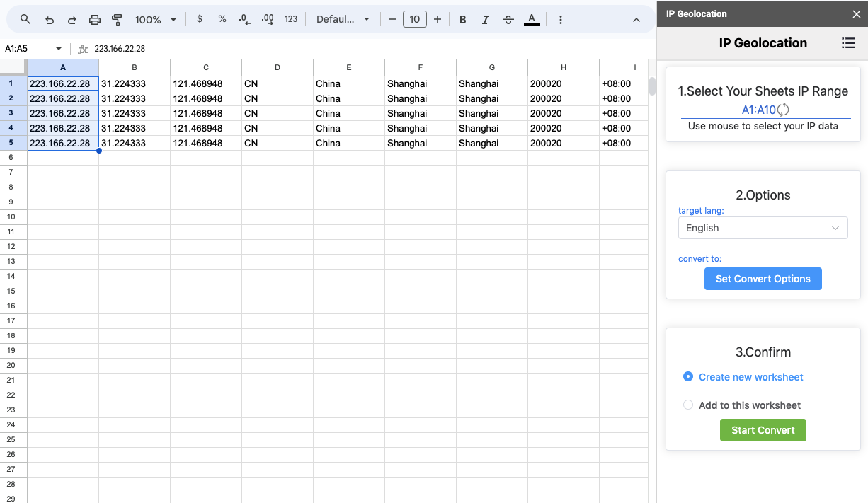Open the zoom level 100% dropdown
The width and height of the screenshot is (868, 503).
click(156, 20)
